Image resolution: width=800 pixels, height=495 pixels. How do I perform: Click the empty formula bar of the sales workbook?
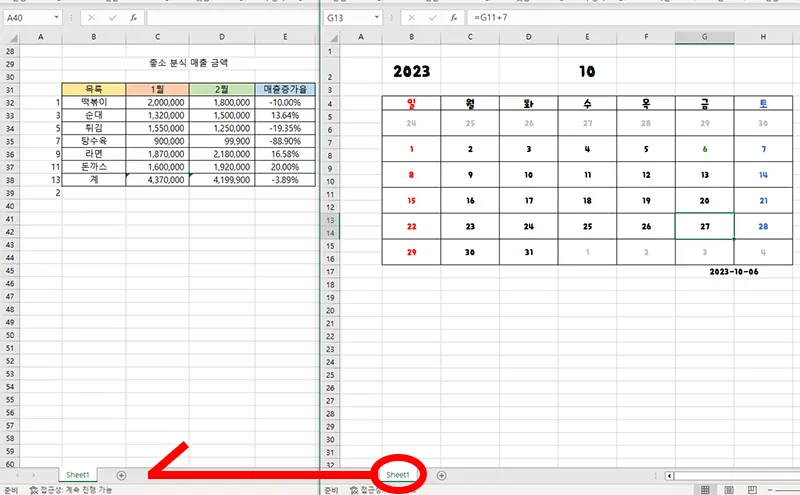232,18
